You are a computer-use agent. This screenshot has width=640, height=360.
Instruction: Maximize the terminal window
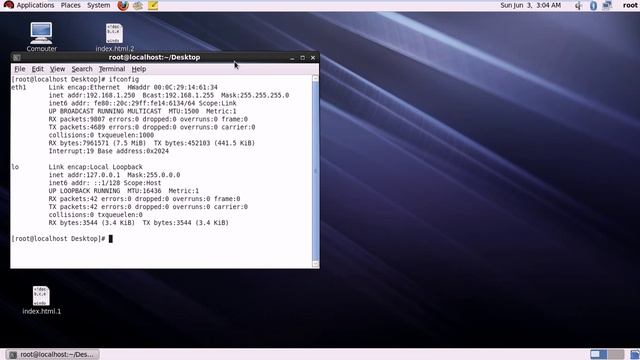point(302,58)
